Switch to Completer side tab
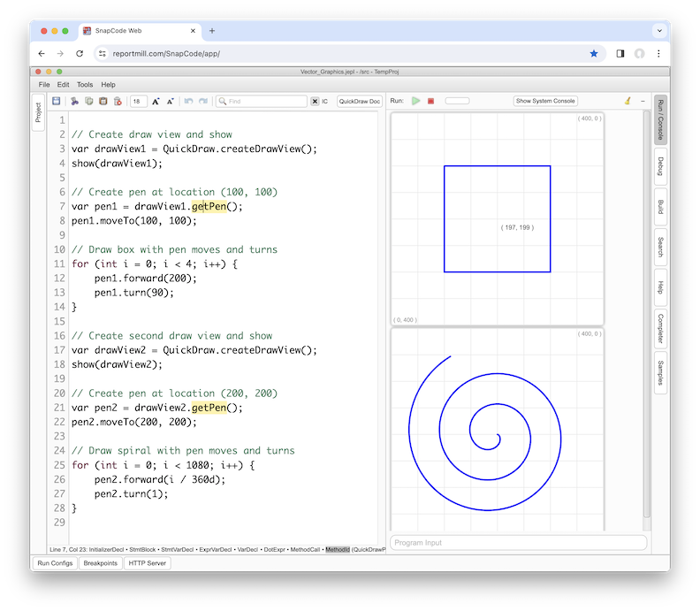This screenshot has height=611, width=700. coord(660,328)
